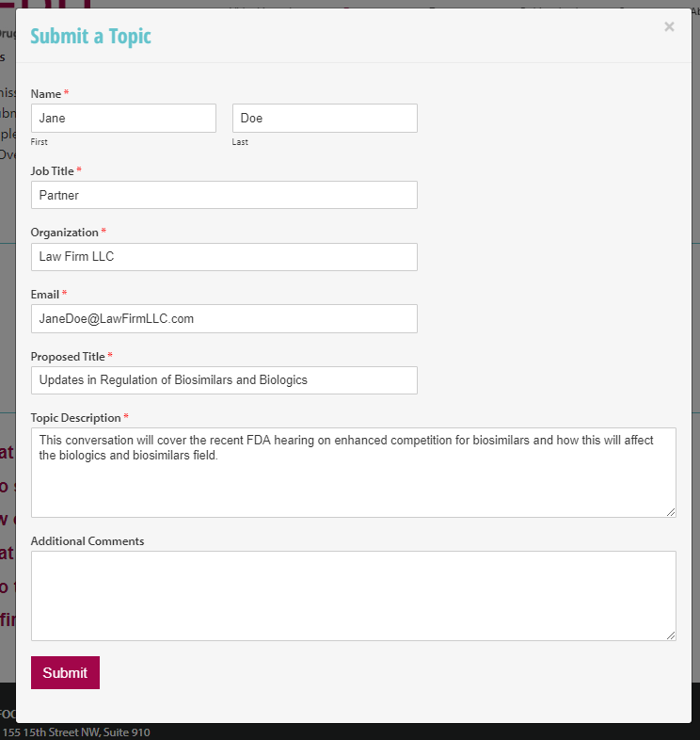Click the Name field label
700x740 pixels.
pyautogui.click(x=46, y=94)
